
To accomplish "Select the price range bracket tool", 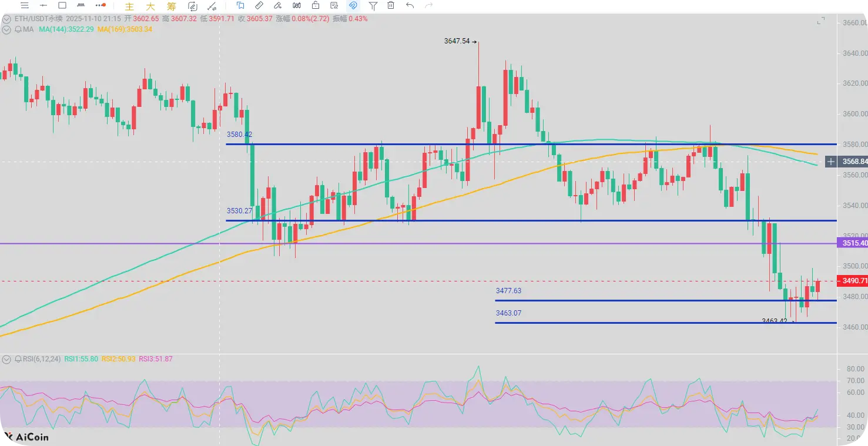I will click(81, 5).
